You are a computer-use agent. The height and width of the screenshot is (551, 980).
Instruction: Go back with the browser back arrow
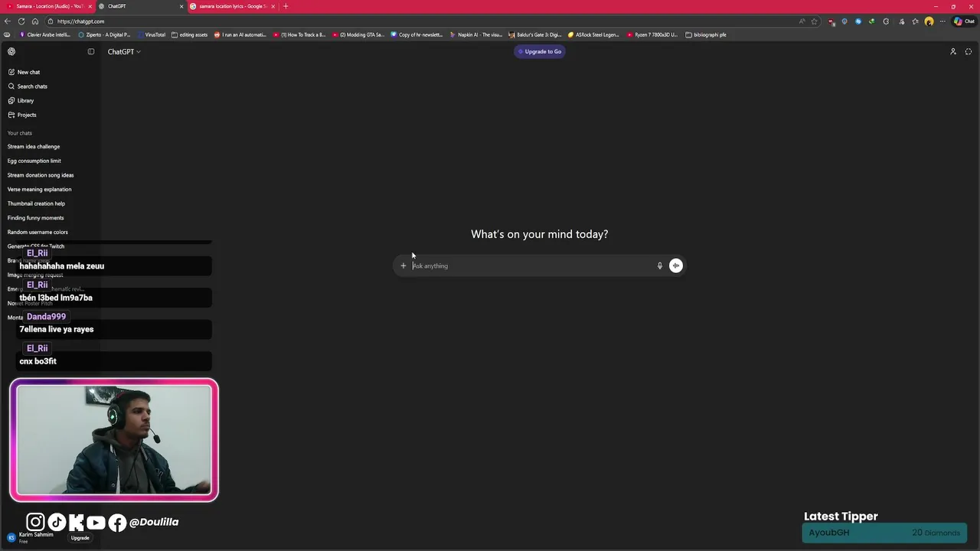[x=8, y=21]
